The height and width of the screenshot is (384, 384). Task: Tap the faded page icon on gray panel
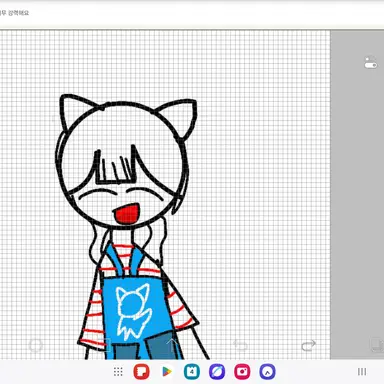click(x=377, y=345)
